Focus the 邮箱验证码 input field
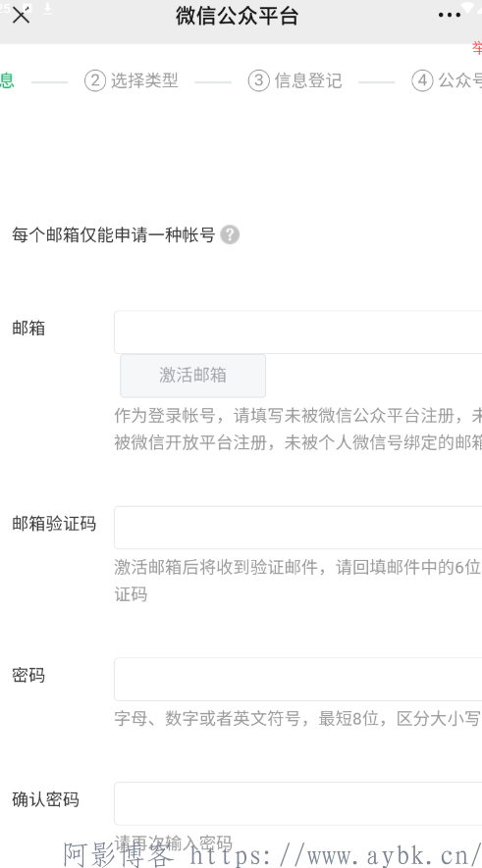This screenshot has height=868, width=482. [x=298, y=528]
